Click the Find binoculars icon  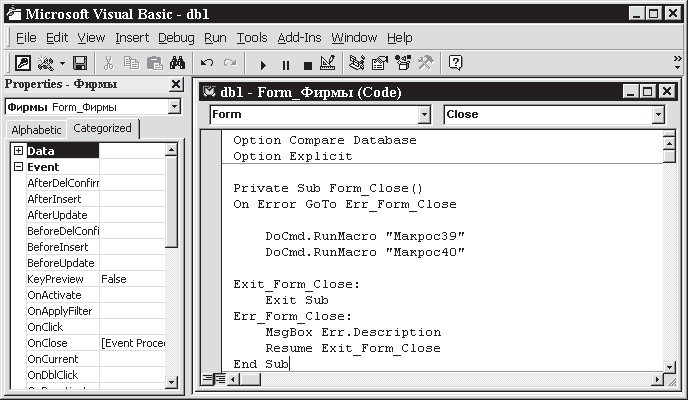177,64
